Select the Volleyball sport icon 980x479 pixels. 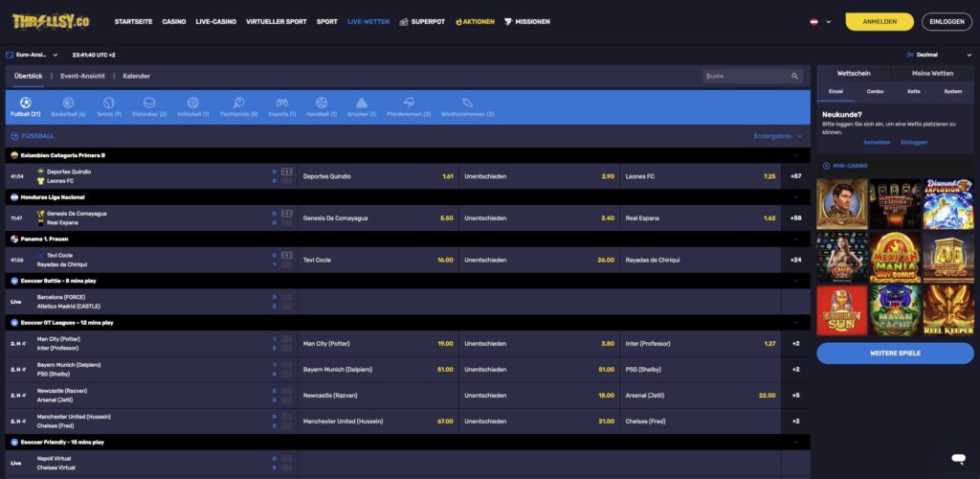coord(192,103)
